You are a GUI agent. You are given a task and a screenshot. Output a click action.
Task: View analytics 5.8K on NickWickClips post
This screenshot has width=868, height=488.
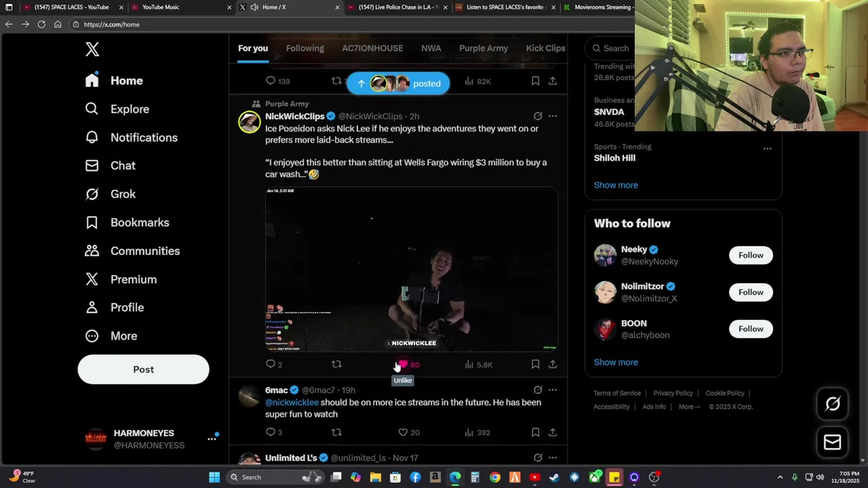(478, 365)
